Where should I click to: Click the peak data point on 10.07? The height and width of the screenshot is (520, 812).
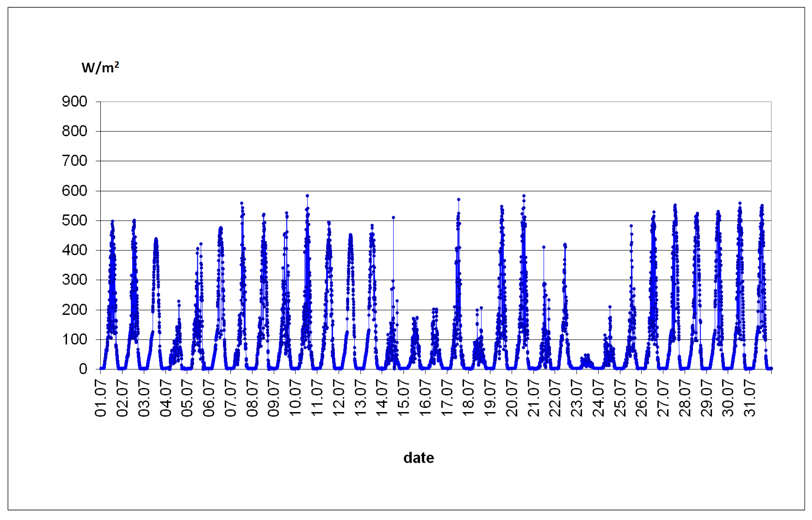(x=307, y=196)
